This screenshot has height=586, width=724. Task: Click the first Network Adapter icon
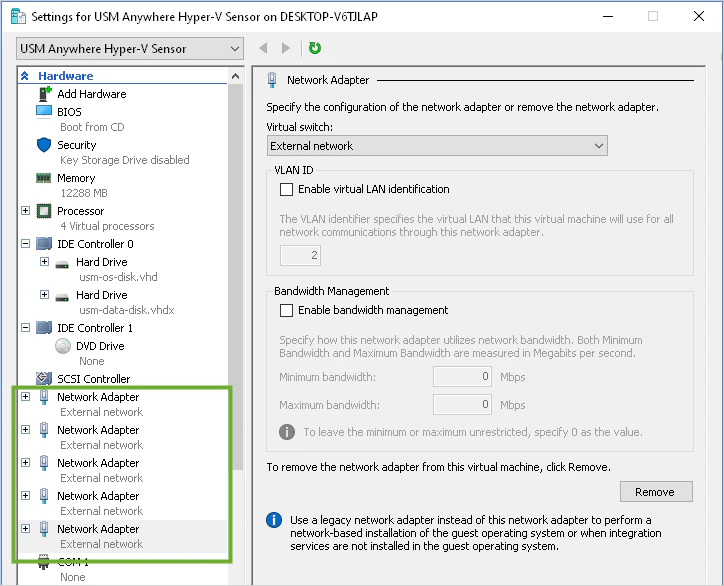pos(44,397)
